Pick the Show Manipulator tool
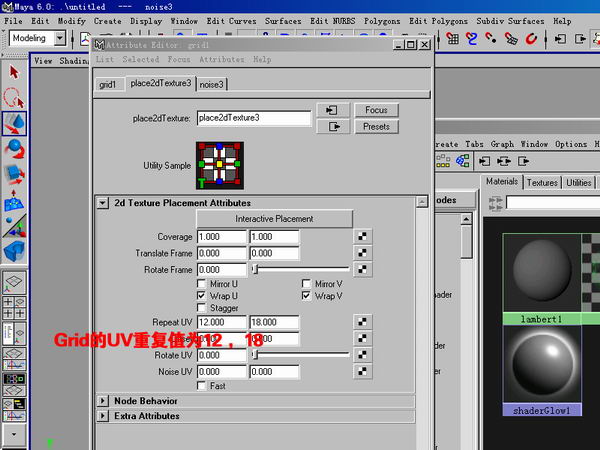Image resolution: width=600 pixels, height=450 pixels. point(14,227)
